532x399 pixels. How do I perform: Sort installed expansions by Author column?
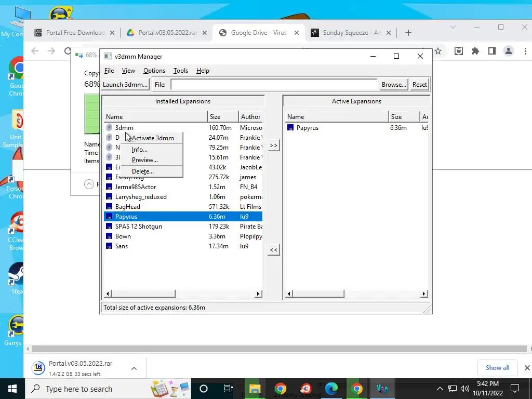(x=250, y=117)
